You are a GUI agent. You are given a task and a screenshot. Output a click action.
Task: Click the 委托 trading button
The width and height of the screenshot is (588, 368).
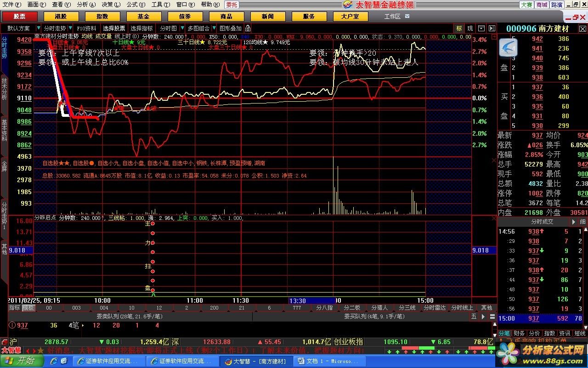[x=232, y=5]
